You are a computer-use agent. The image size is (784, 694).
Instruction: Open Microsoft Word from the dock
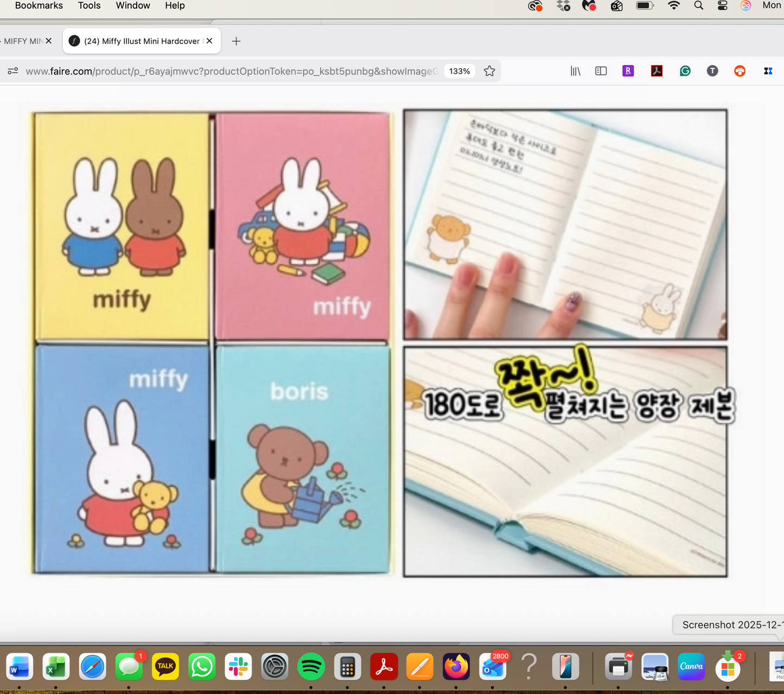19,667
